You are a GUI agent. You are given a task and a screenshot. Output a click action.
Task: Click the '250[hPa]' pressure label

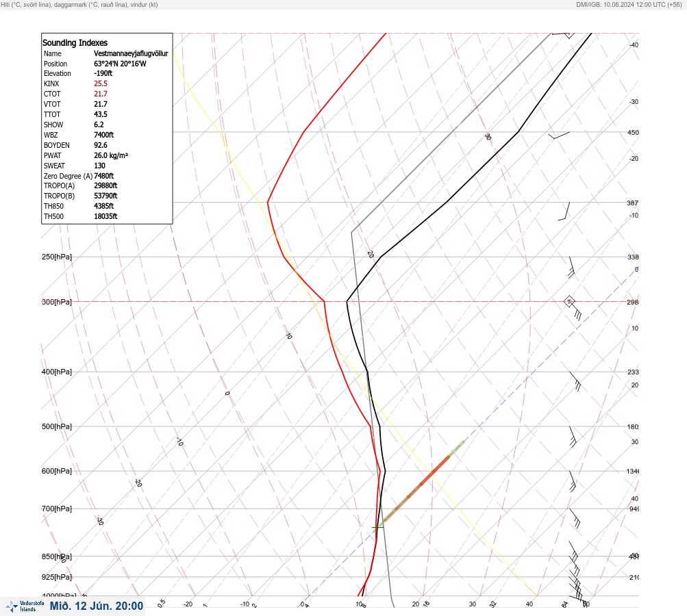coord(57,257)
